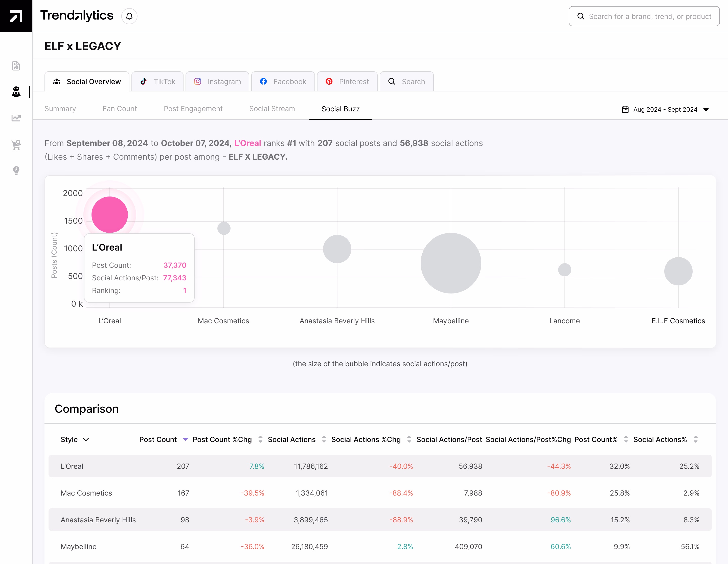Click the Trendalytics arrow logo

click(x=16, y=16)
